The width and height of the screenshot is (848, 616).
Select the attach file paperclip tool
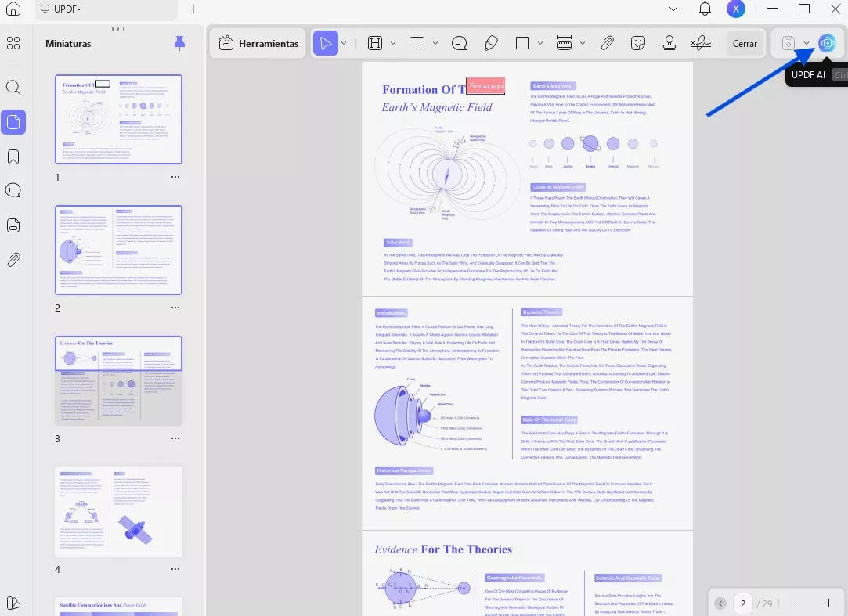click(x=608, y=43)
